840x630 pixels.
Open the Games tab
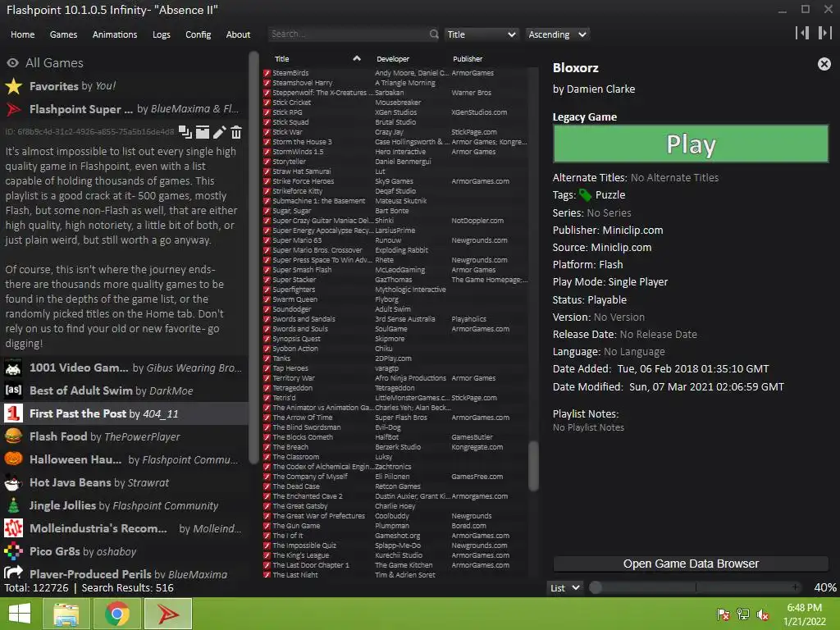63,34
